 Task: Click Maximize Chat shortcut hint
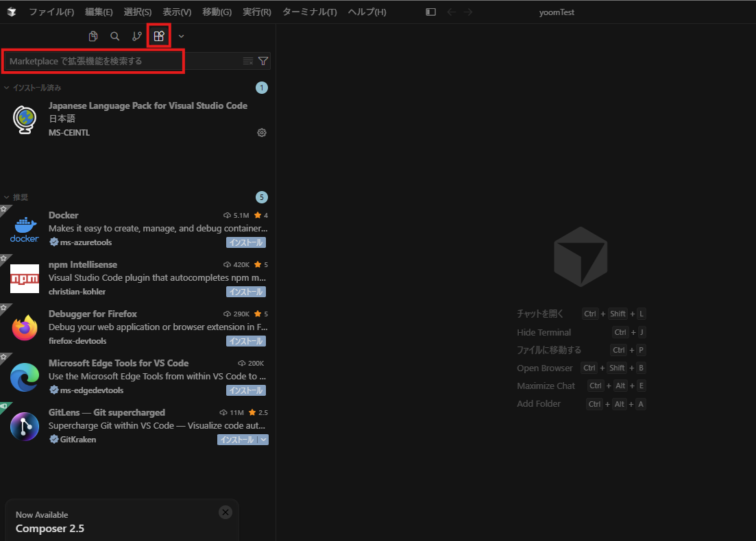tap(581, 386)
